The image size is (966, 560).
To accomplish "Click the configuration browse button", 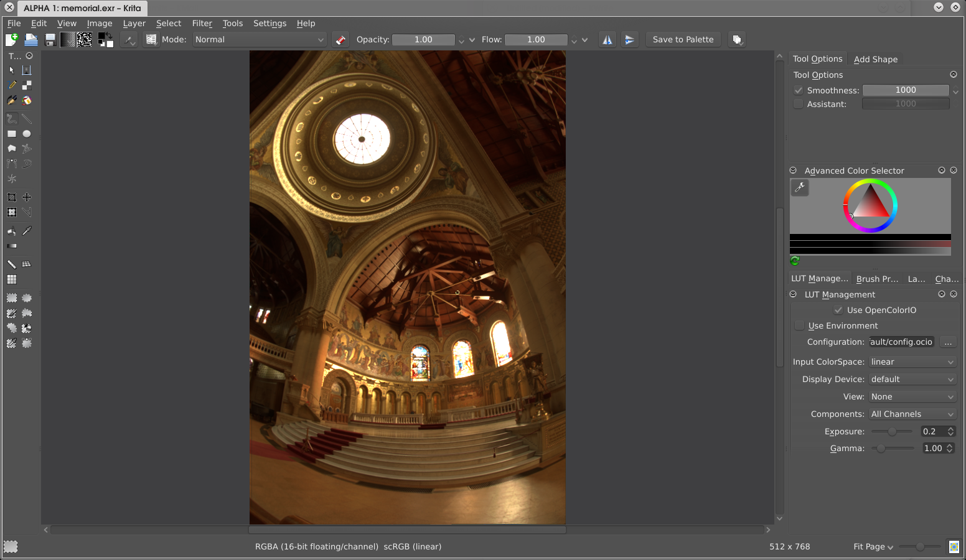I will [947, 342].
